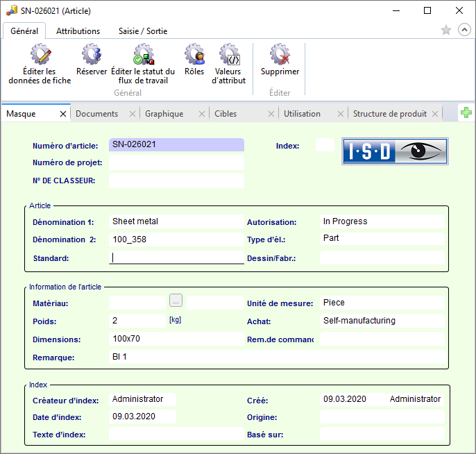Screen dimensions: 476x454
Task: Click the Matériau browse ellipsis button
Action: (176, 301)
